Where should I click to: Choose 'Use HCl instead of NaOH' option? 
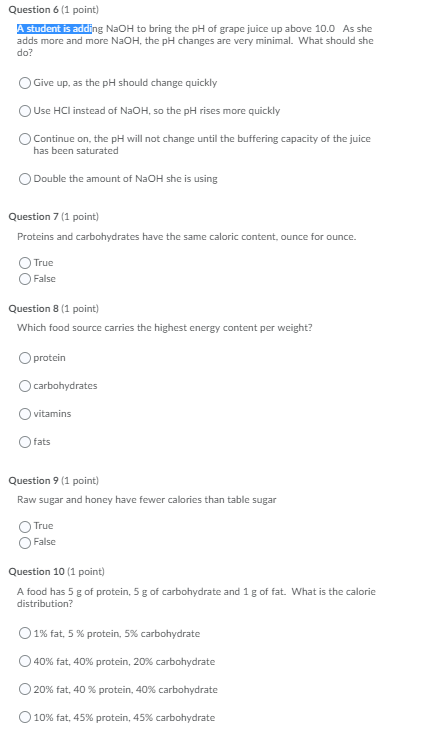coord(25,111)
